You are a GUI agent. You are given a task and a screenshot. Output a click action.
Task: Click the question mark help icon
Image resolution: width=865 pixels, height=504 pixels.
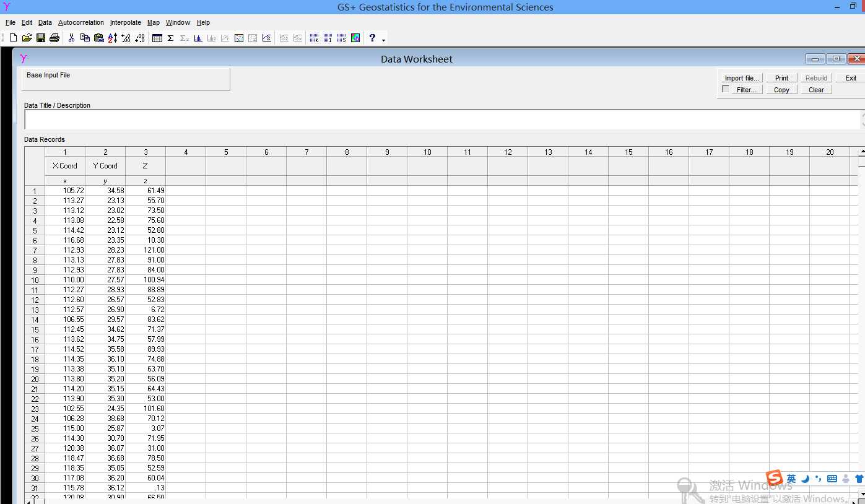click(x=372, y=38)
